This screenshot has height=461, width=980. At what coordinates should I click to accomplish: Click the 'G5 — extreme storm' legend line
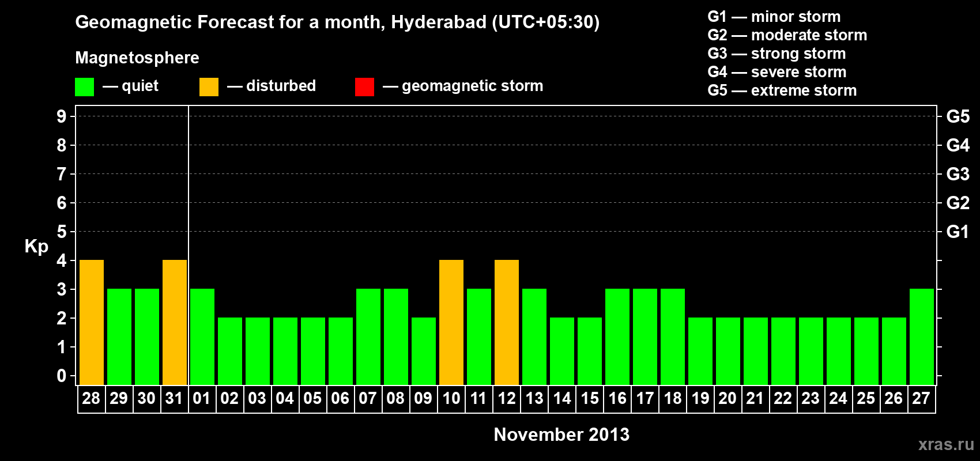point(782,90)
